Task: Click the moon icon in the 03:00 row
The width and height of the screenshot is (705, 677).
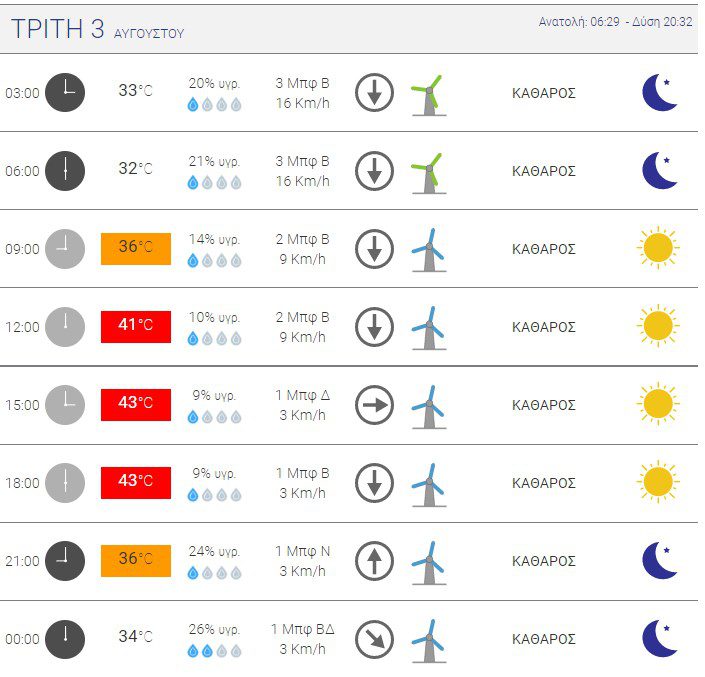Action: (x=659, y=93)
